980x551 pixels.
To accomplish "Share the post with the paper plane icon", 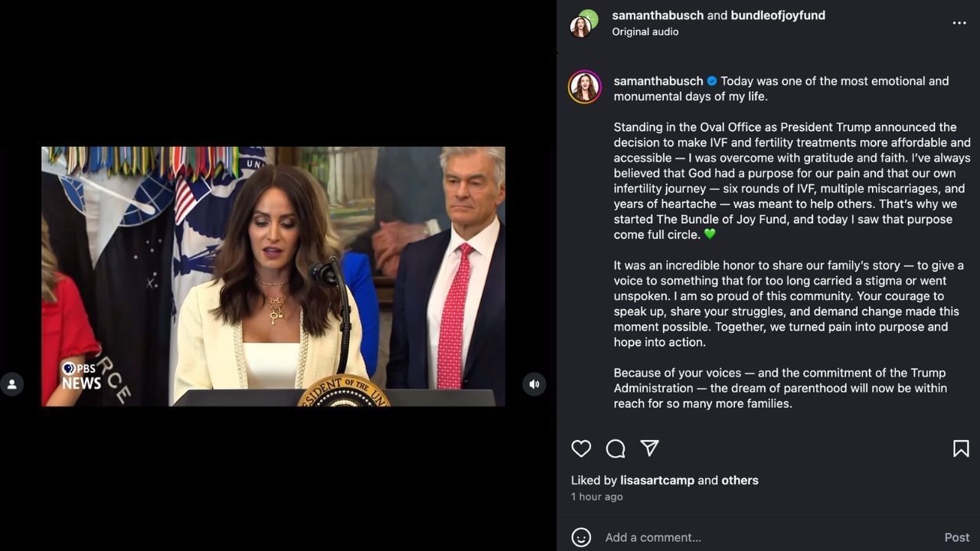I will coord(649,448).
